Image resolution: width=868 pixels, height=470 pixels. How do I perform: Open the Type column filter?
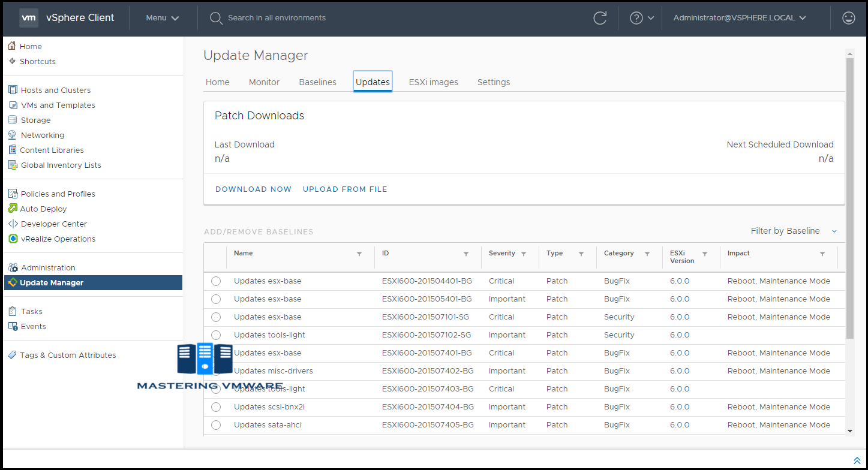point(581,254)
